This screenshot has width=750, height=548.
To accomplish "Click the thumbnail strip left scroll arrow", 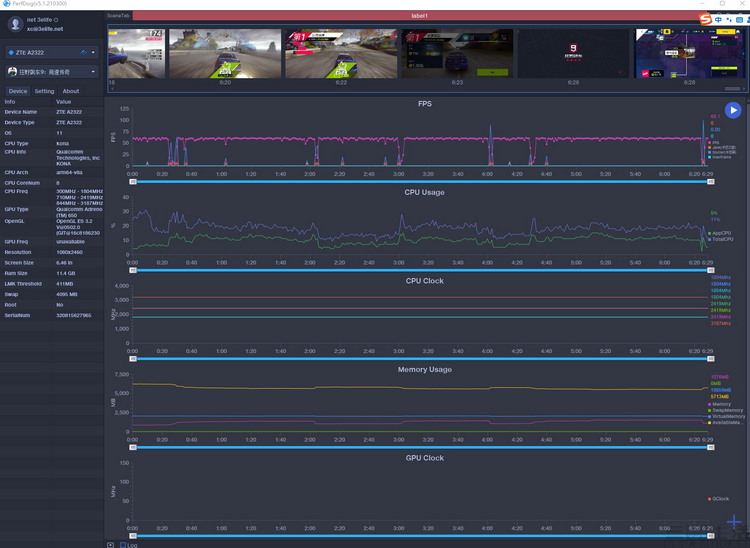I will 112,88.
